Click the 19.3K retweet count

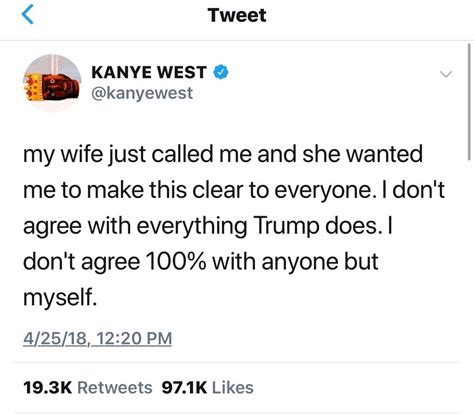[x=48, y=388]
